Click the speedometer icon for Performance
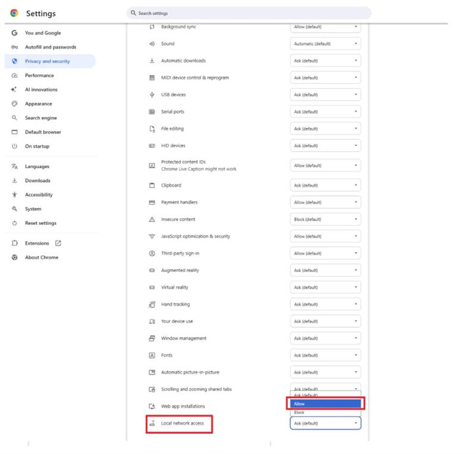 click(14, 76)
